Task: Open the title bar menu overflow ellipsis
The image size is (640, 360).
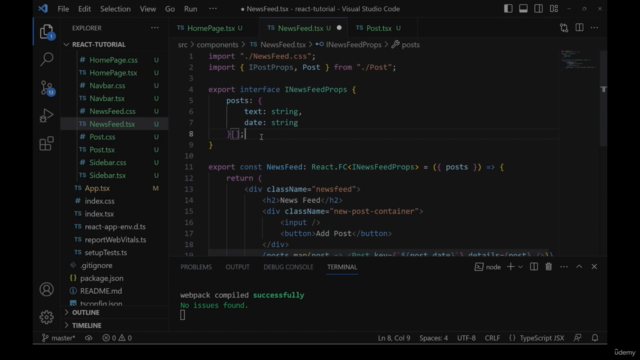Action: click(x=213, y=9)
